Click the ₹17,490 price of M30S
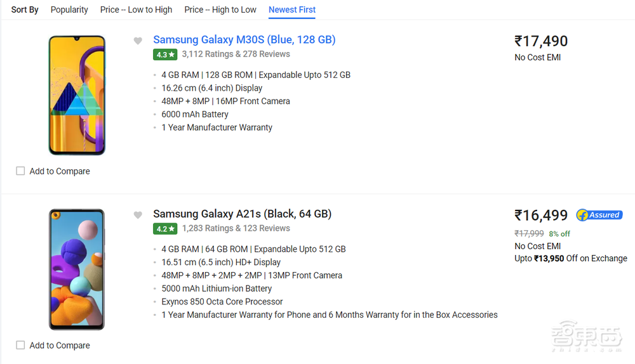The height and width of the screenshot is (364, 635). click(x=541, y=41)
